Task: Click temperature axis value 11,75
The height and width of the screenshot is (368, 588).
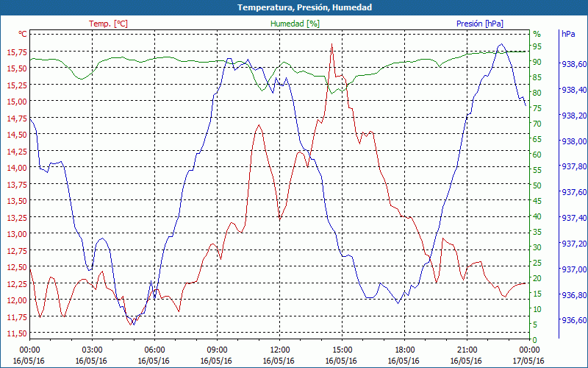Action: (17, 316)
